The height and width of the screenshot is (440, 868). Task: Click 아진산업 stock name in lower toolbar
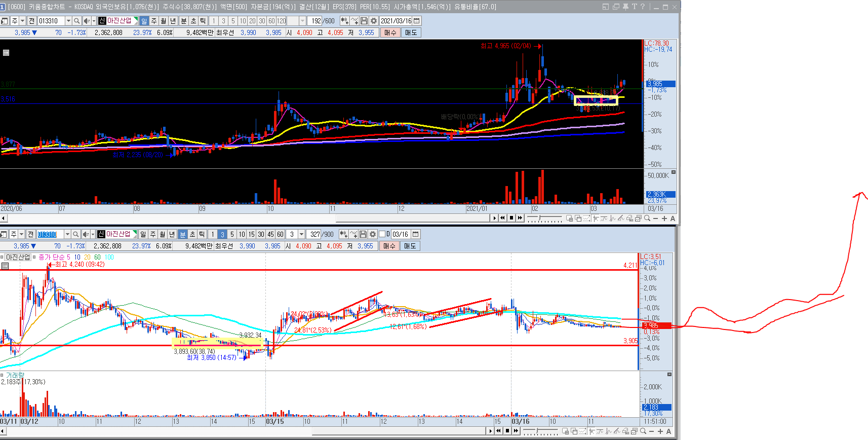pos(119,234)
